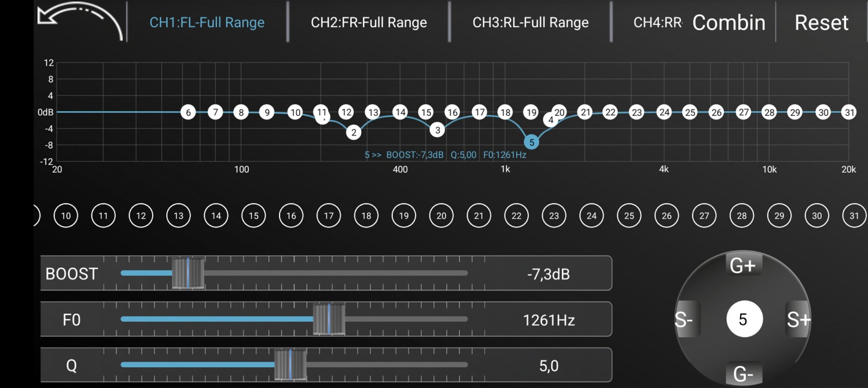
Task: Tap the Combin button
Action: coord(729,23)
